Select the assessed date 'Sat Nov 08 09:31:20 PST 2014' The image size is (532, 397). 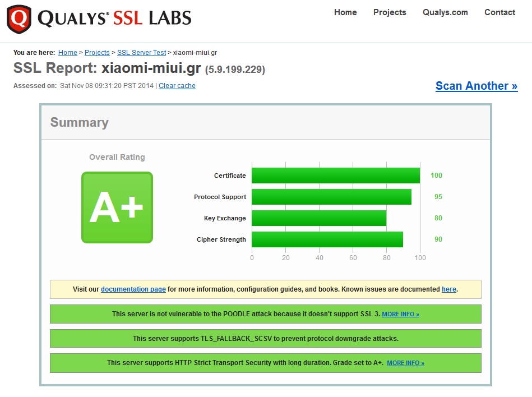coord(107,85)
